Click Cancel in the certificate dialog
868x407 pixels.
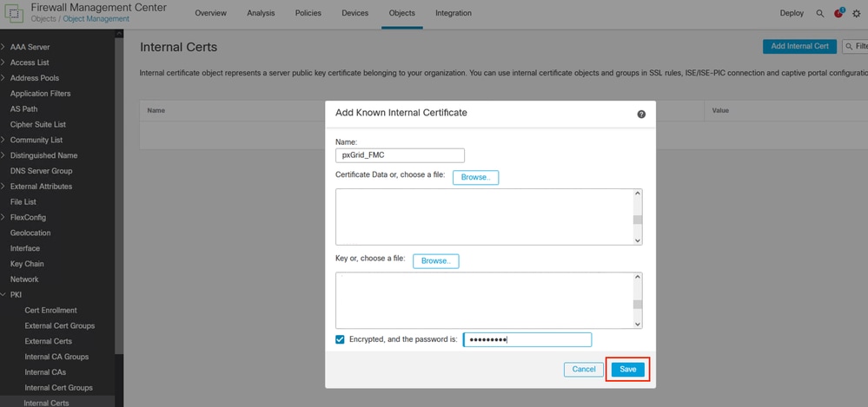click(584, 370)
